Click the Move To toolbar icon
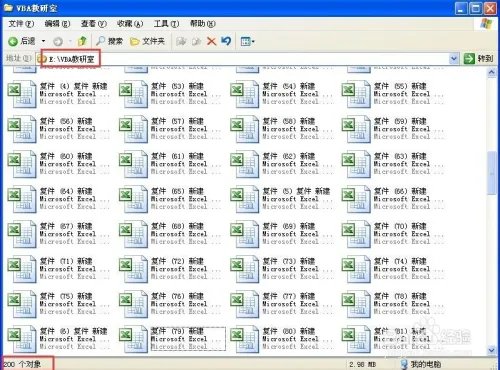The width and height of the screenshot is (500, 370). (x=181, y=41)
